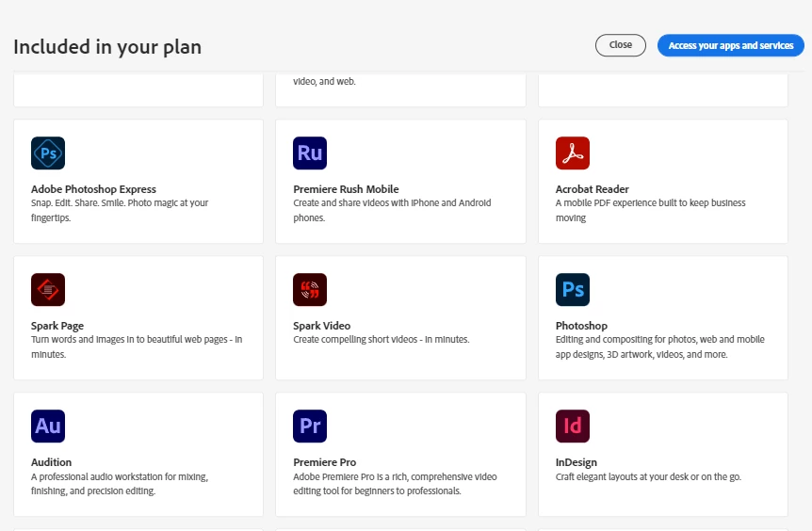Image resolution: width=812 pixels, height=531 pixels.
Task: Click 'A professional audio workstation' description
Action: click(x=120, y=483)
